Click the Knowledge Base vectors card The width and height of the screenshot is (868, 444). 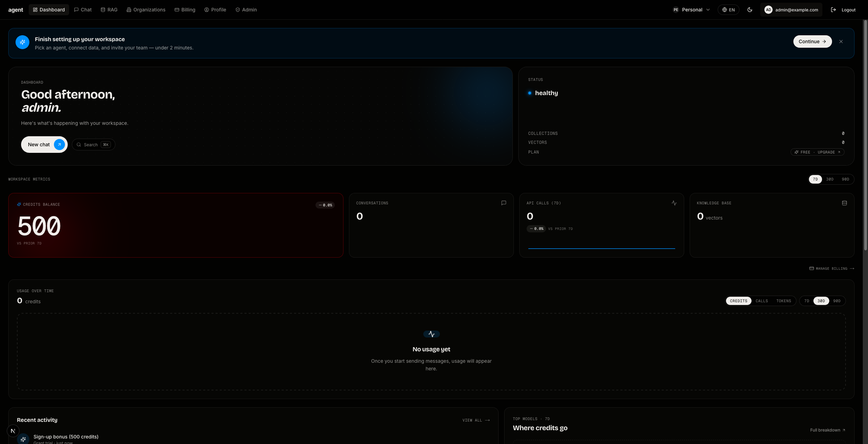pyautogui.click(x=772, y=225)
